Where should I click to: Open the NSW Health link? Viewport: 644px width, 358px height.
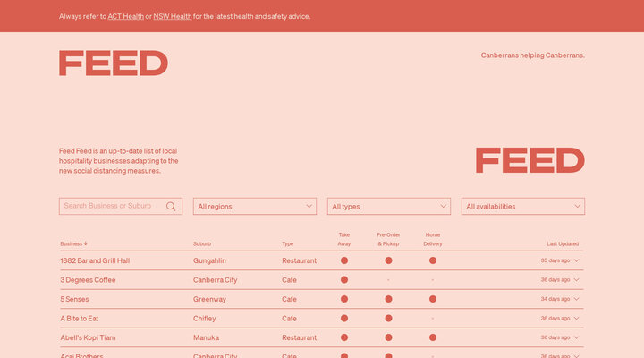(x=173, y=16)
